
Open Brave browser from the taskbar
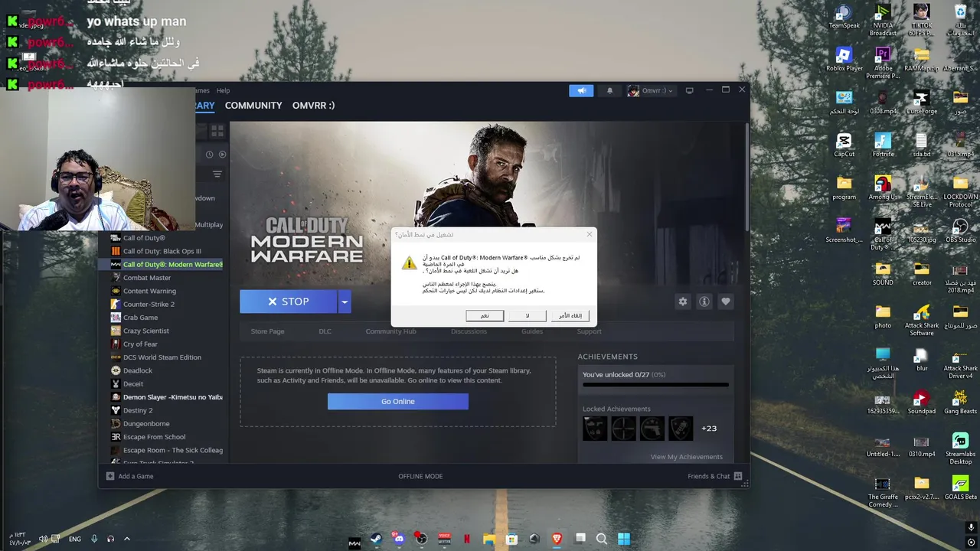[x=557, y=539]
